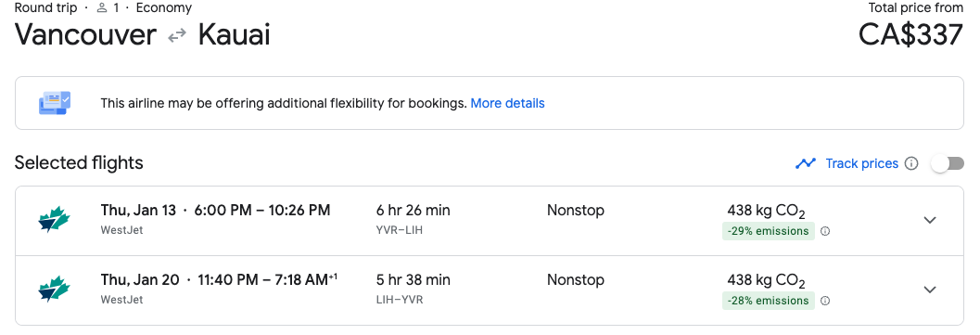Click the round-trip arrows between Vancouver and Kauai

tap(177, 36)
